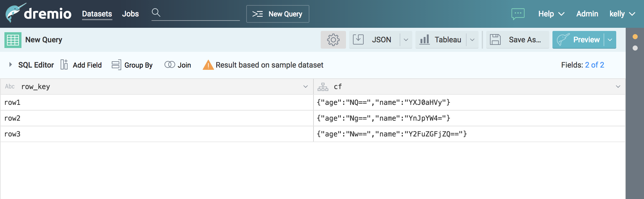Switch to the Jobs tab
Image resolution: width=644 pixels, height=199 pixels.
coord(130,14)
